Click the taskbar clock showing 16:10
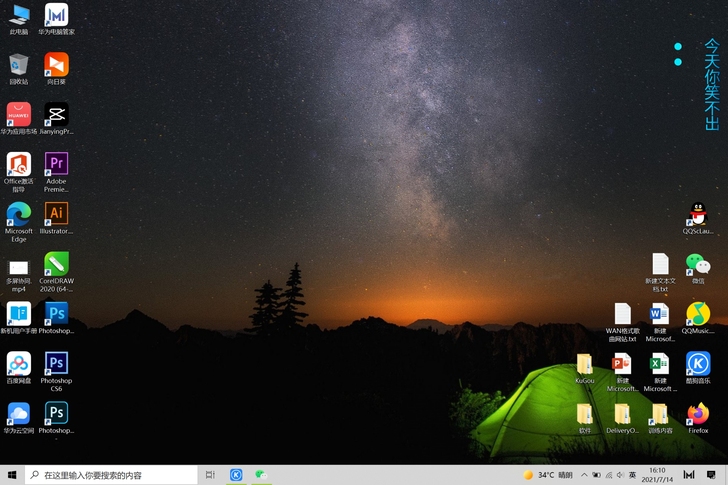The image size is (728, 485). (x=657, y=475)
